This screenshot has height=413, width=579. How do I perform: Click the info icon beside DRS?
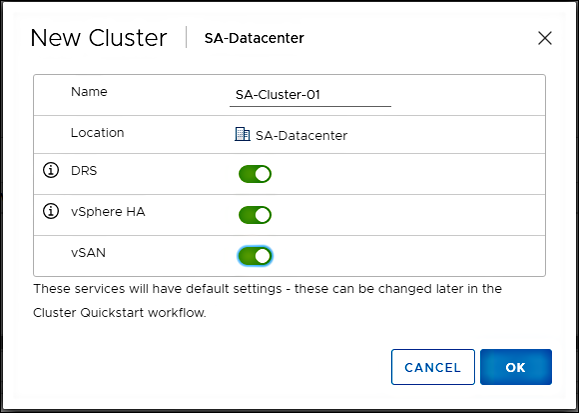point(51,170)
